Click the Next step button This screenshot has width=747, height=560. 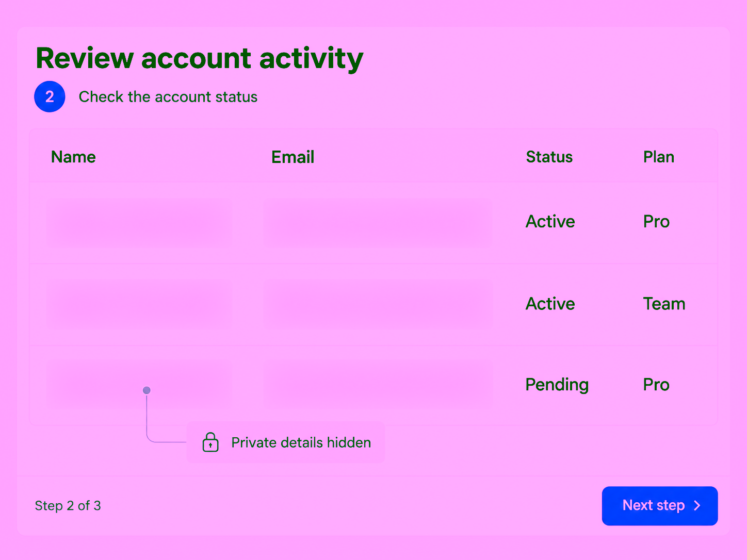click(660, 506)
